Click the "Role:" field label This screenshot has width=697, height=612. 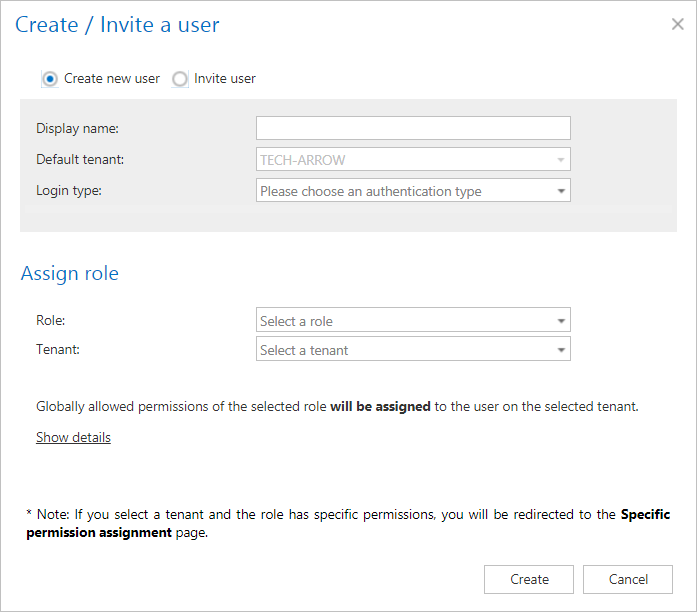(x=50, y=321)
